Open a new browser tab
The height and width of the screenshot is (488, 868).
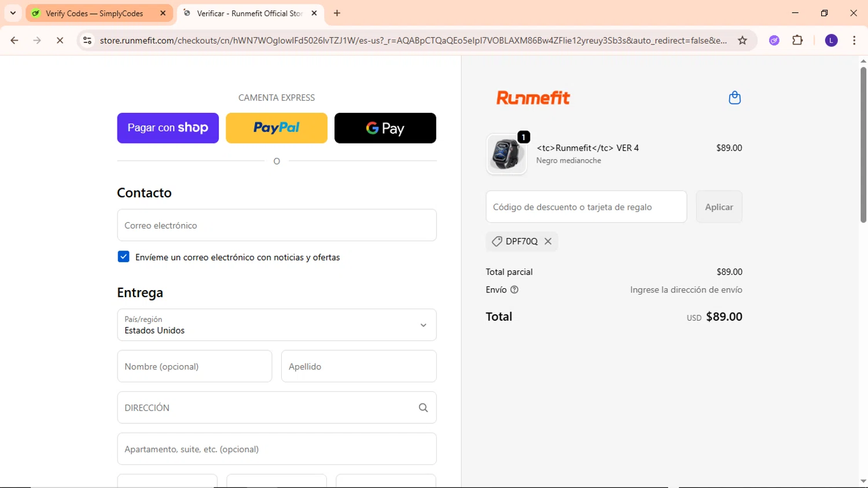point(337,13)
